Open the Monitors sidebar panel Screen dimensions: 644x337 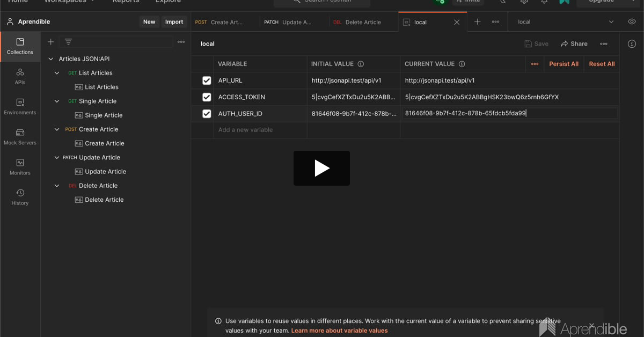pyautogui.click(x=20, y=167)
